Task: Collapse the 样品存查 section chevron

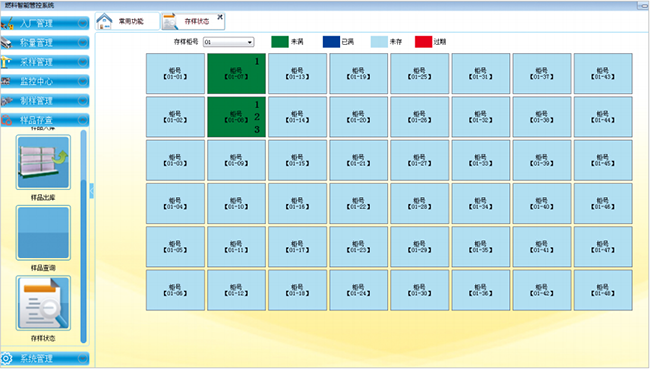Action: point(83,120)
